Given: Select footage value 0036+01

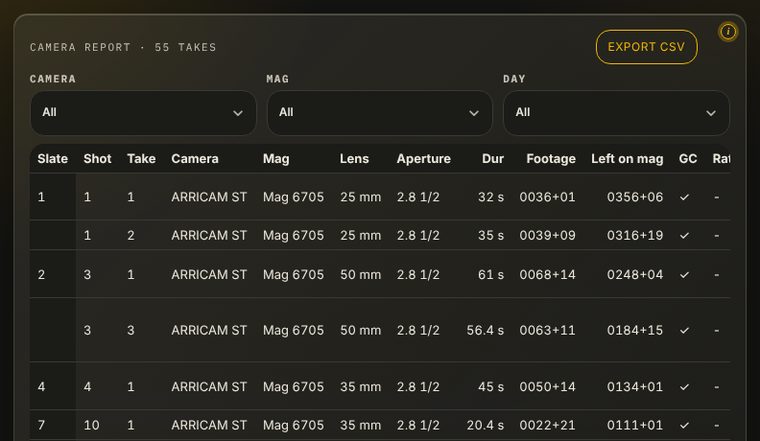Looking at the screenshot, I should [547, 197].
